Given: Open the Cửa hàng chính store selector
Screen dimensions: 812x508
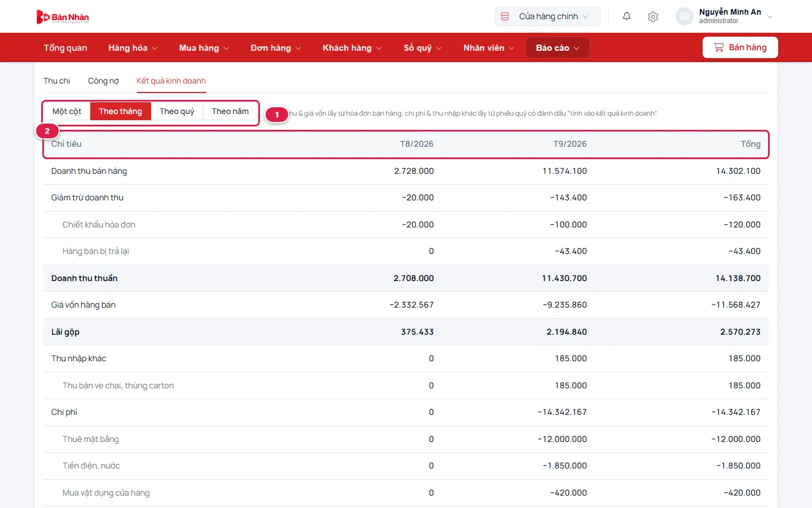Looking at the screenshot, I should pyautogui.click(x=548, y=16).
